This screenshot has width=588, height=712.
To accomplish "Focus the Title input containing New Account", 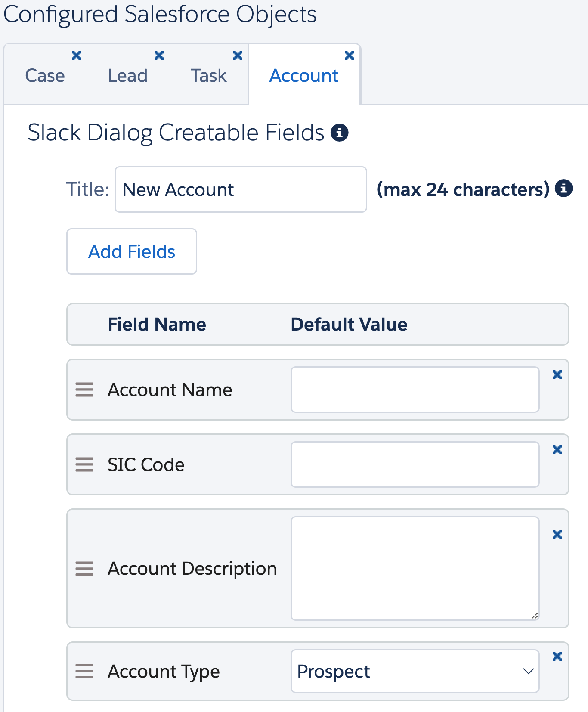I will (241, 189).
